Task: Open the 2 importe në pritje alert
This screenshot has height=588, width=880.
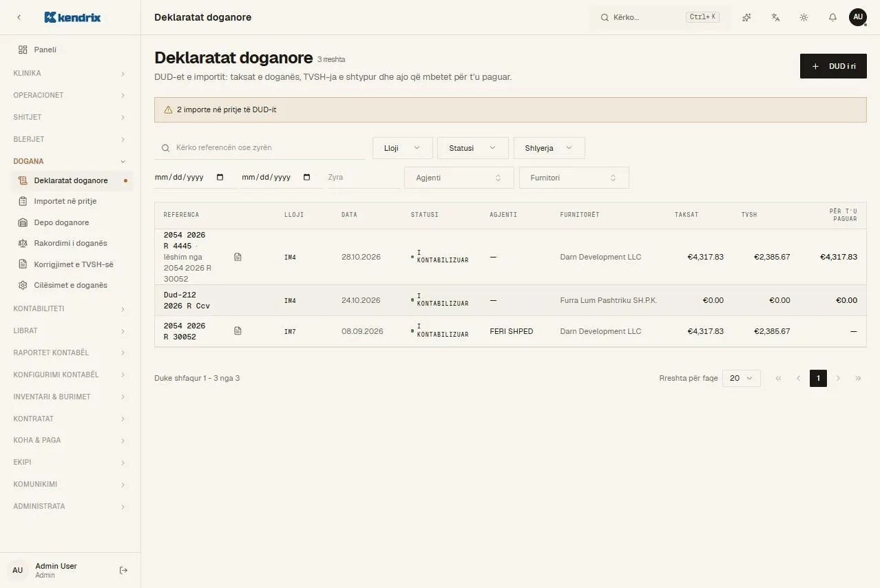Action: tap(510, 109)
